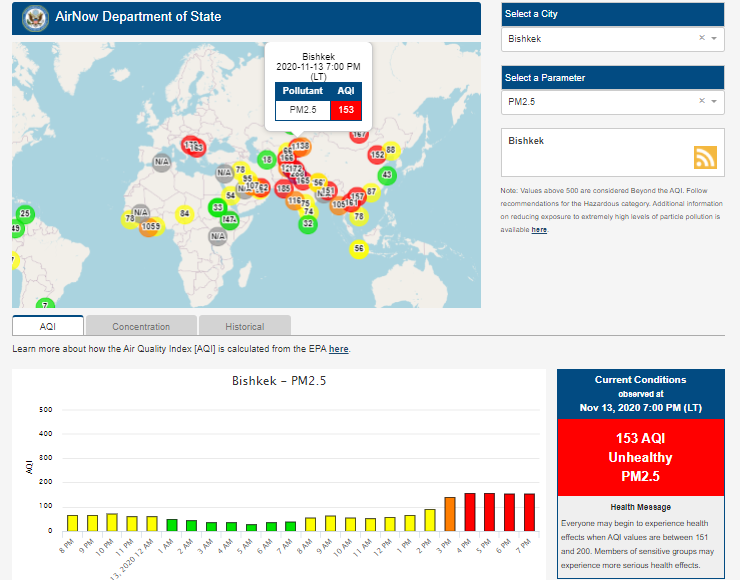Click the yellow map marker showing 88

point(391,150)
